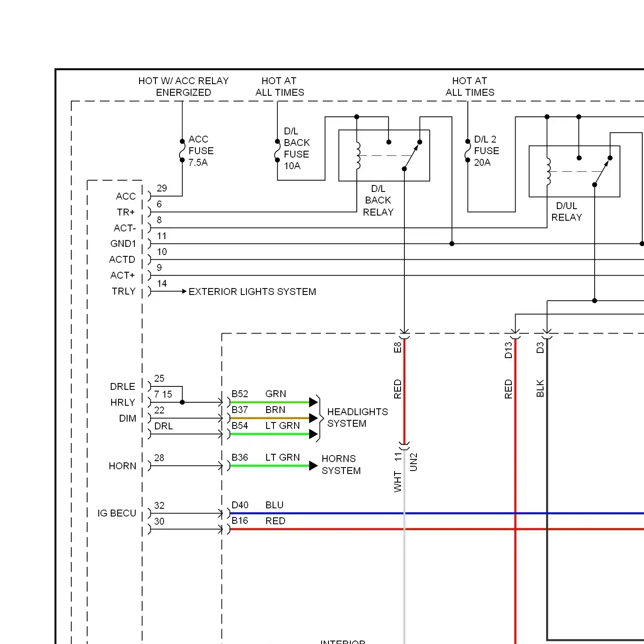This screenshot has height=644, width=644.
Task: Click the D/UL RELAY coil symbol
Action: (x=548, y=172)
